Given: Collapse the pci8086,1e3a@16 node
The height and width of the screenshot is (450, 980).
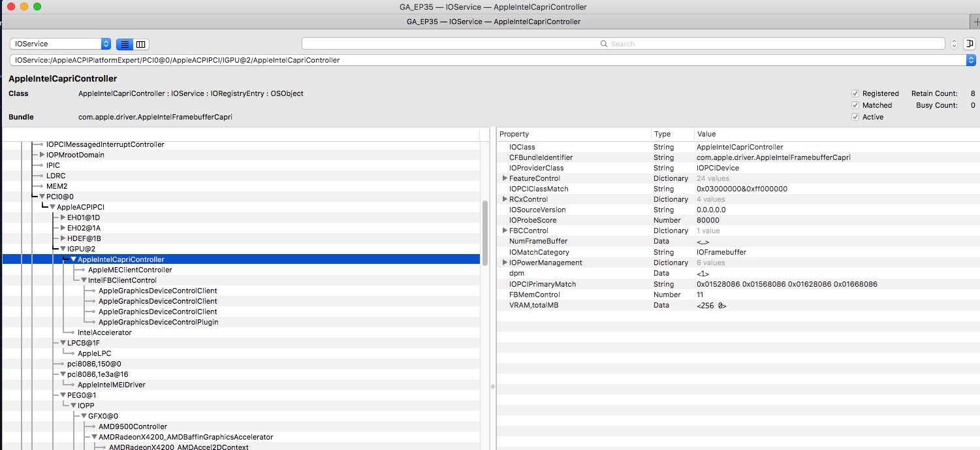Looking at the screenshot, I should point(63,374).
